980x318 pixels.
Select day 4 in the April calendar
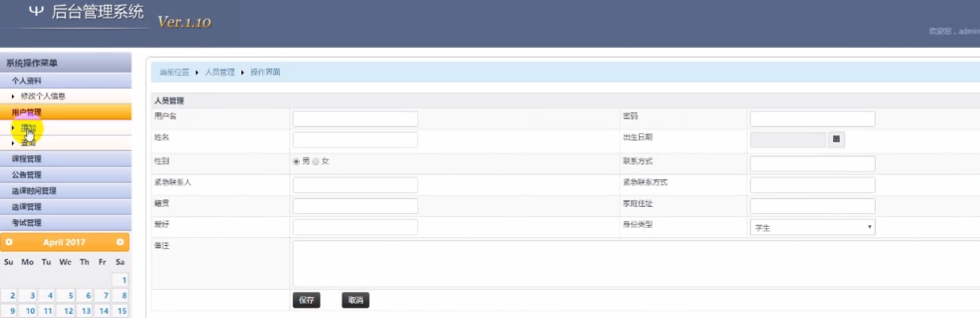pos(47,296)
